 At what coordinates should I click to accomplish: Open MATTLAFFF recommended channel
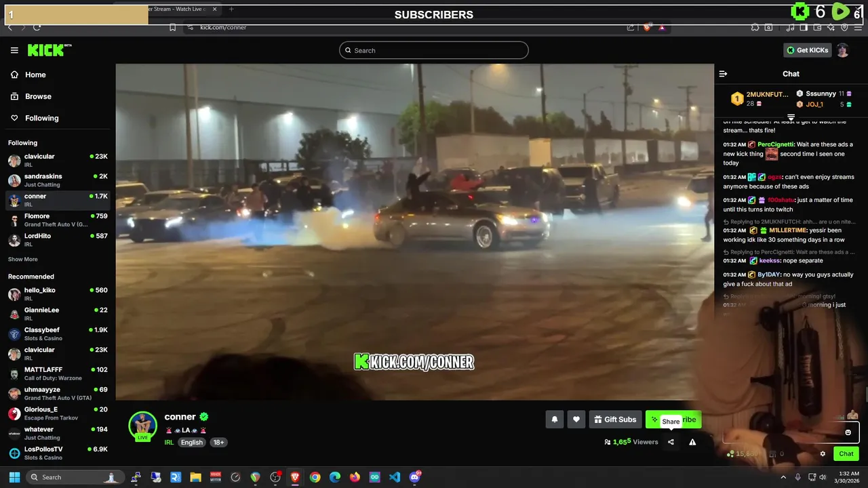click(58, 373)
